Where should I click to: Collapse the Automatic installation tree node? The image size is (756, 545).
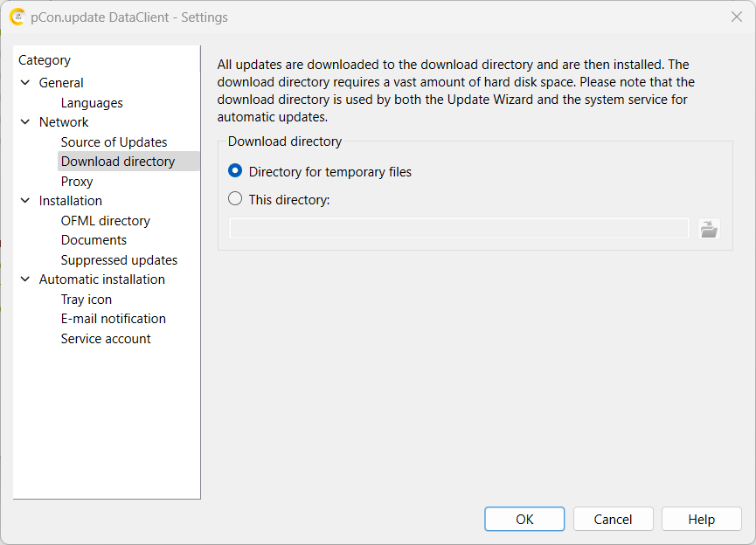[25, 279]
